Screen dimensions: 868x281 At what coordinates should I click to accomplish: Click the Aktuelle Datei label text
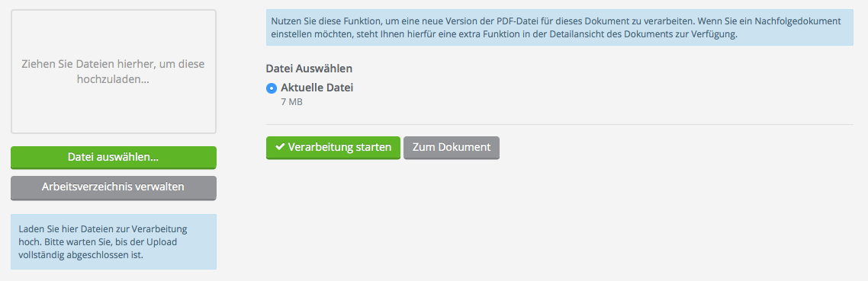click(x=317, y=88)
